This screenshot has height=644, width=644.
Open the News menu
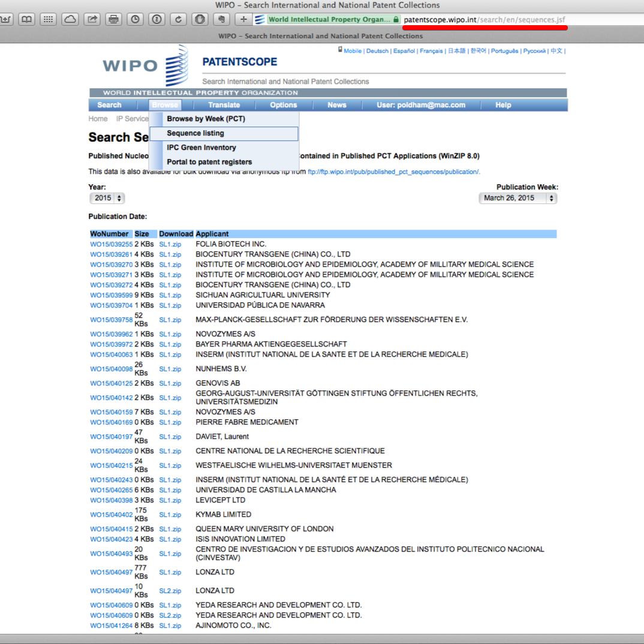tap(337, 105)
